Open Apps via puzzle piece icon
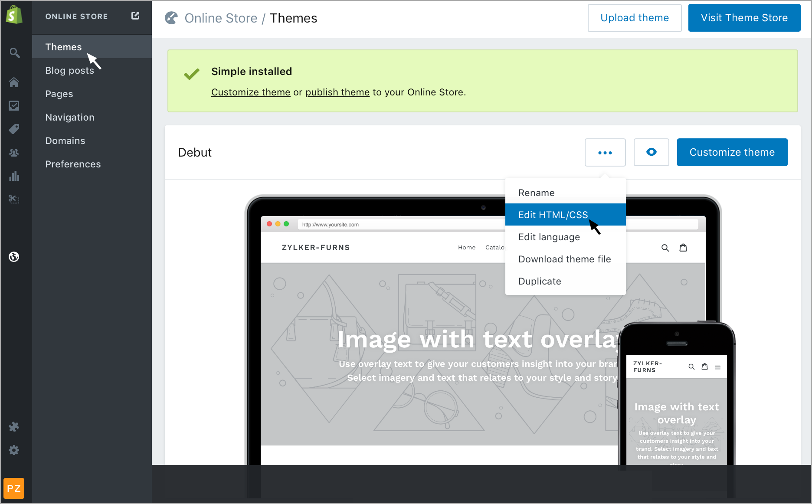Screen dimensions: 812x504 point(14,427)
